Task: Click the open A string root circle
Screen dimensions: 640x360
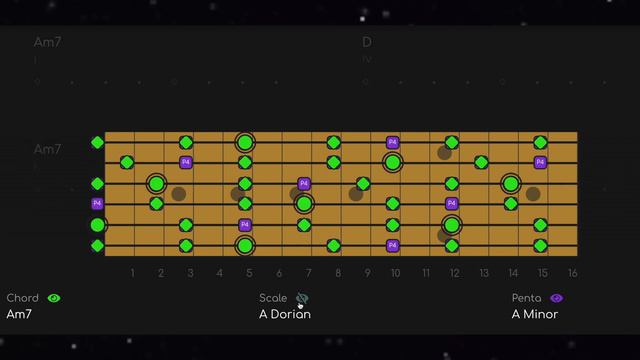Action: [x=98, y=225]
